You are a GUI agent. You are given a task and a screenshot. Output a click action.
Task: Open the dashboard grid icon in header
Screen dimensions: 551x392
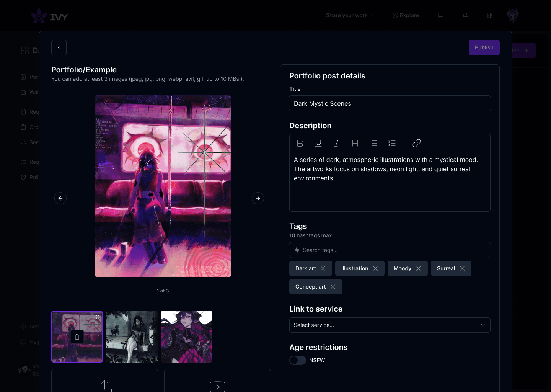(x=490, y=15)
